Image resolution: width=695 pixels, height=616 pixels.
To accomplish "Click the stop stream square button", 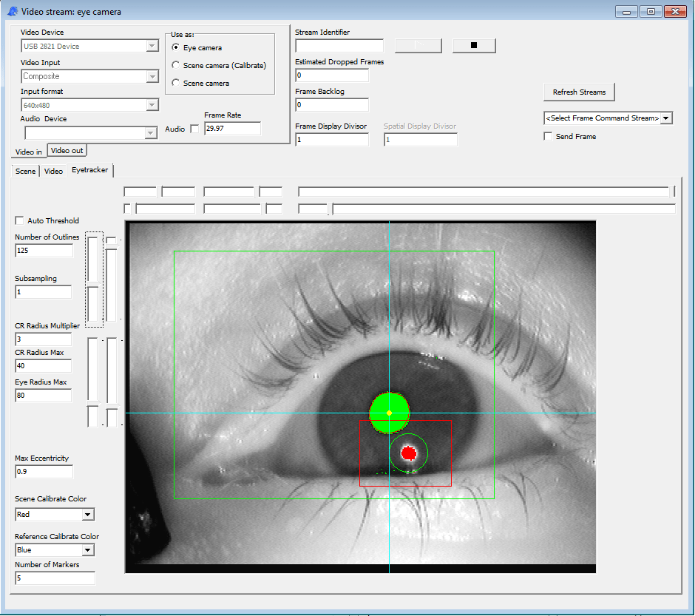I will 474,46.
